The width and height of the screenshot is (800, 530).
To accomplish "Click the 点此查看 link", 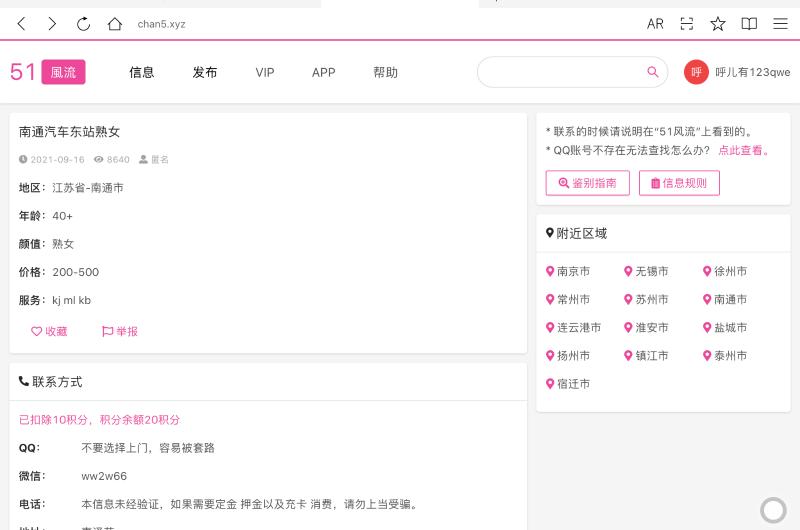I will pos(744,150).
